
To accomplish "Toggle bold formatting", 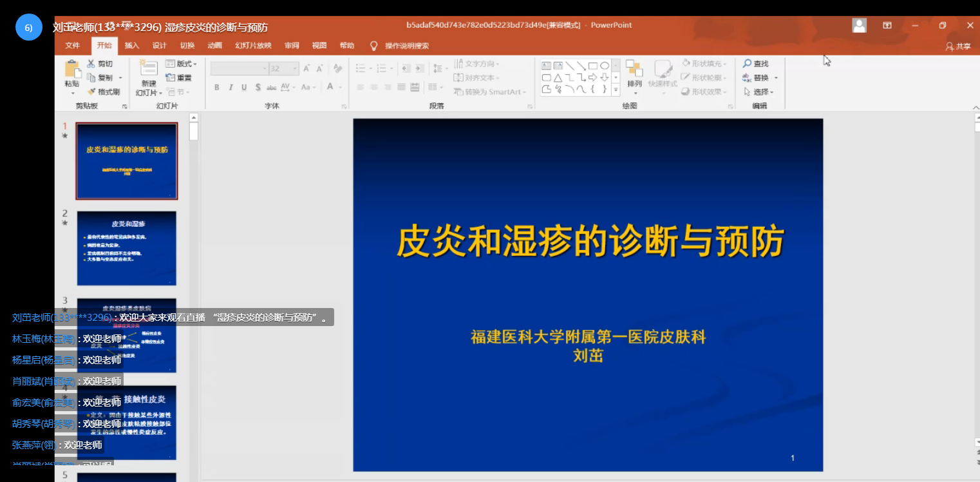I will [217, 88].
